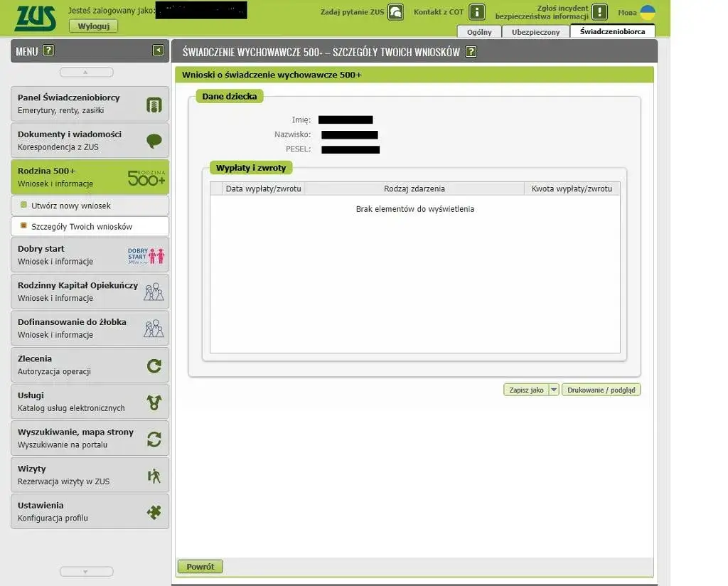Switch to the Ubezpieczony tab

[535, 32]
